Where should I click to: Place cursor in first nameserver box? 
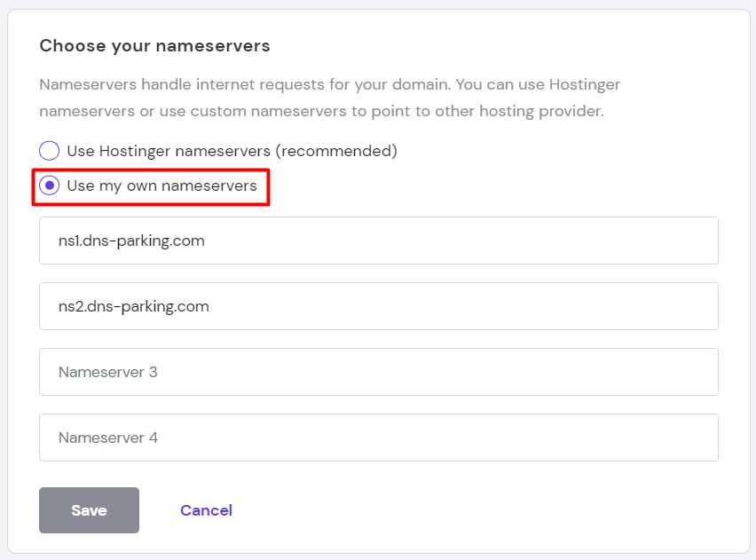click(378, 241)
